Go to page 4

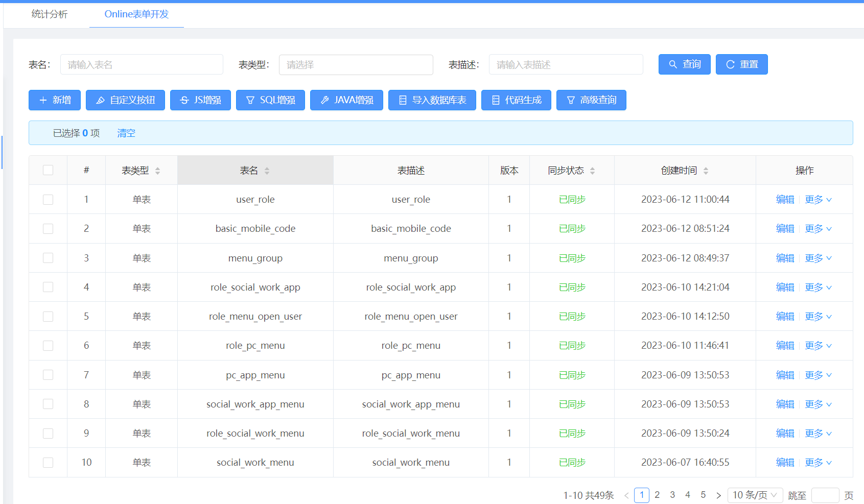tap(688, 495)
